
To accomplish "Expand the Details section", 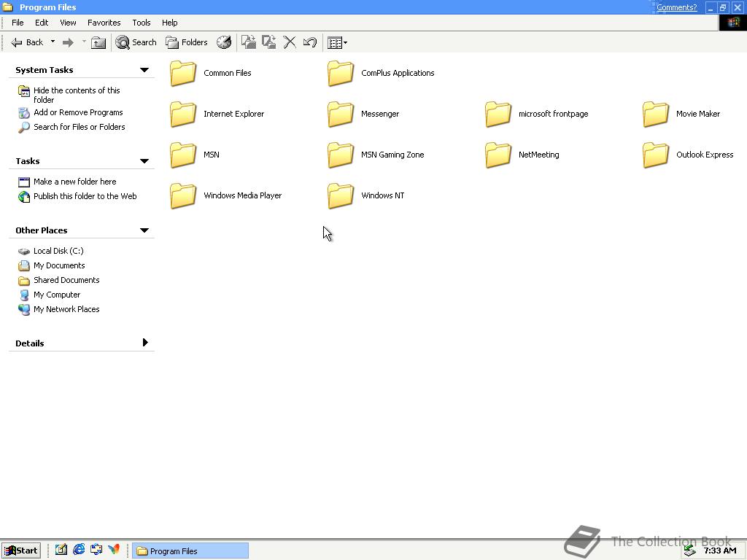I will point(145,343).
